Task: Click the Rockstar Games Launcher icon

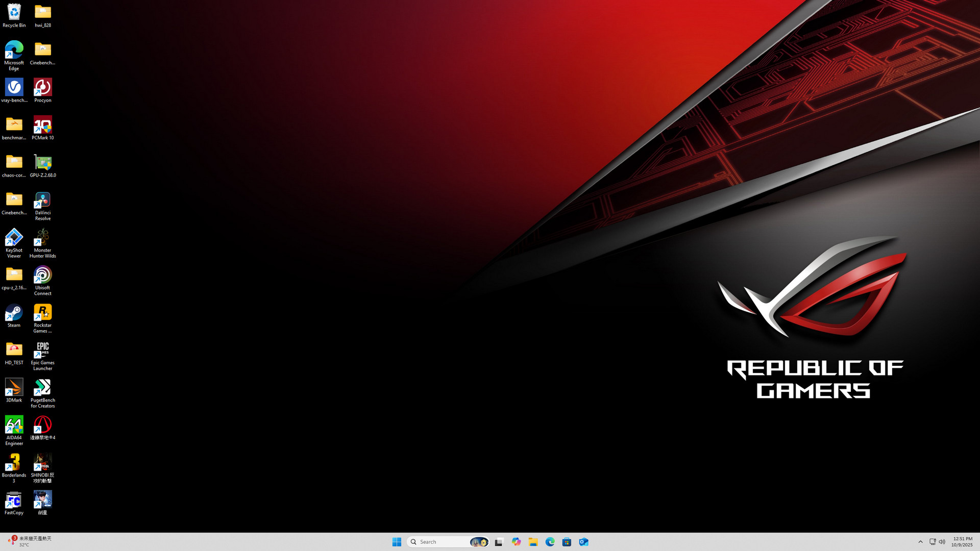Action: click(43, 313)
